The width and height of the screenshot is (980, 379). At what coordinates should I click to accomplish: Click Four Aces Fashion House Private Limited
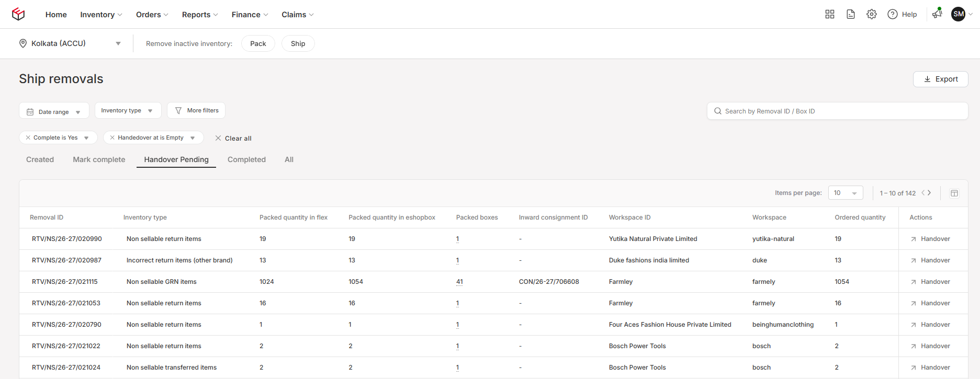tap(670, 325)
